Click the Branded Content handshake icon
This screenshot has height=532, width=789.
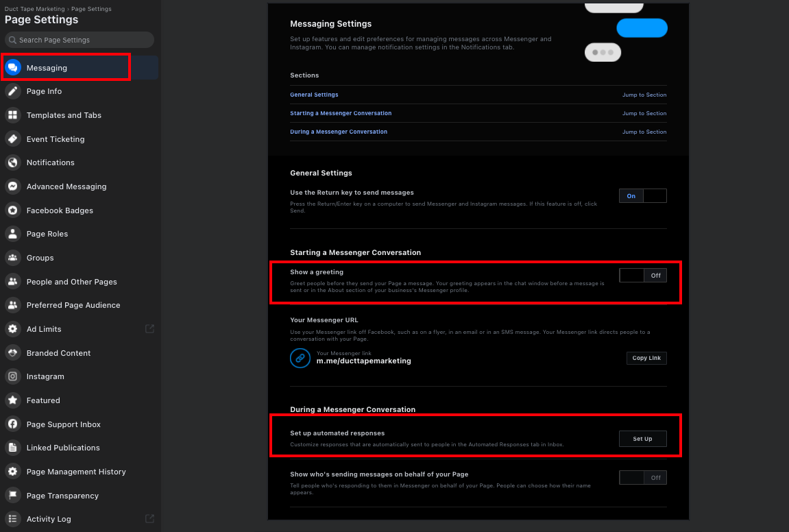[x=13, y=353]
